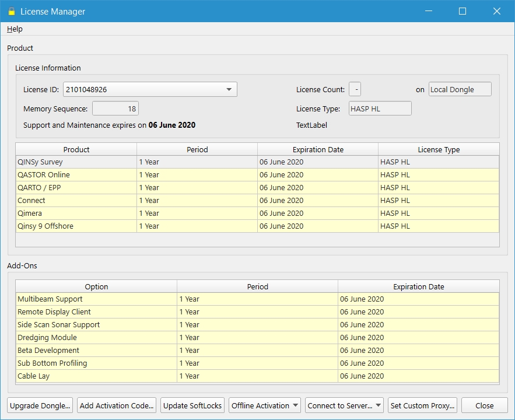Open Set Custom Proxy settings
This screenshot has height=420, width=515.
(422, 405)
